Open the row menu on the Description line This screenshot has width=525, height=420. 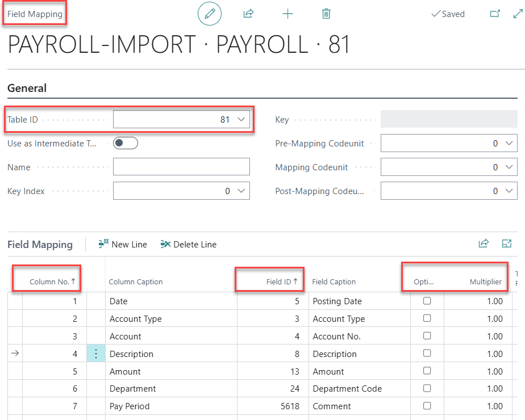(x=95, y=353)
